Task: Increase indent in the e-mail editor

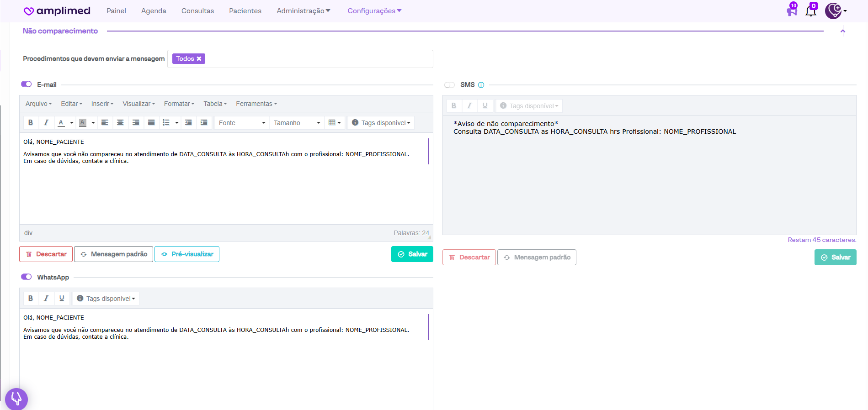Action: [x=204, y=122]
